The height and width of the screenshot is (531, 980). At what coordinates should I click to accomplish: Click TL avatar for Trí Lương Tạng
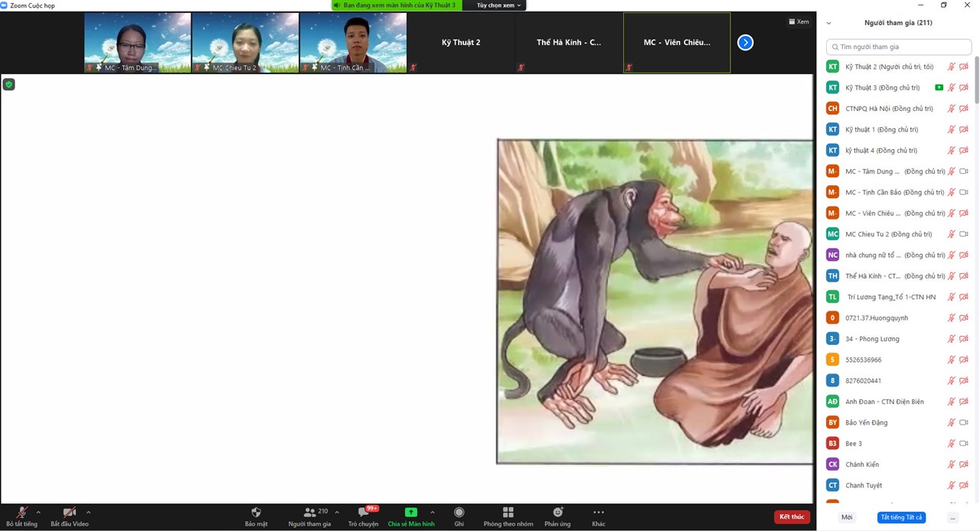(833, 297)
